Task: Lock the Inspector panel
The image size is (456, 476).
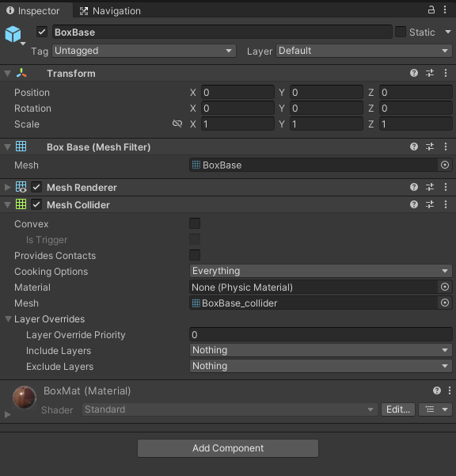Action: point(431,10)
